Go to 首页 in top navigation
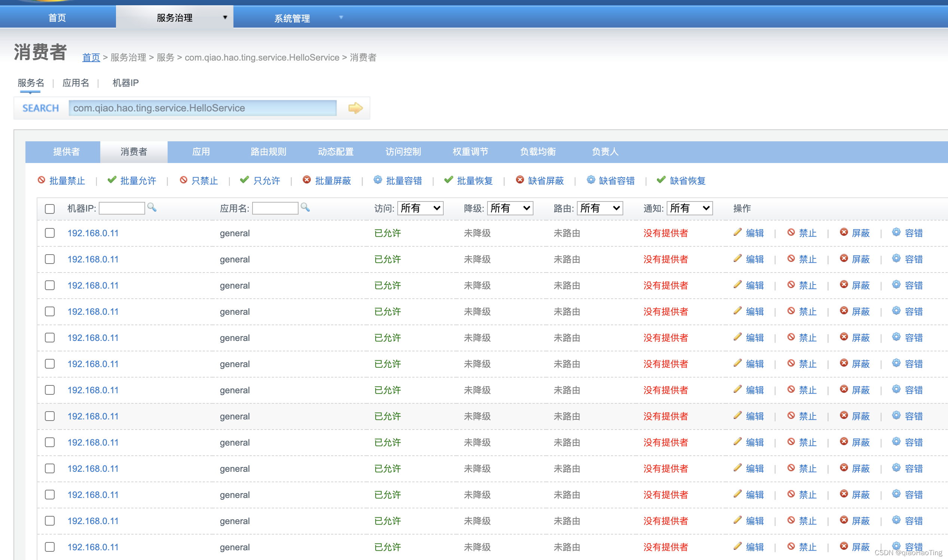The height and width of the screenshot is (560, 948). click(57, 18)
